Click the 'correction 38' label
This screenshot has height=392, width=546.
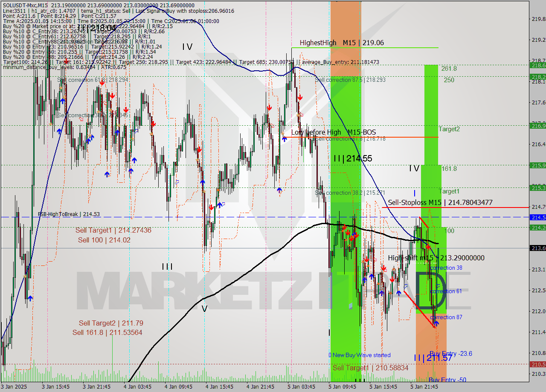pyautogui.click(x=446, y=268)
